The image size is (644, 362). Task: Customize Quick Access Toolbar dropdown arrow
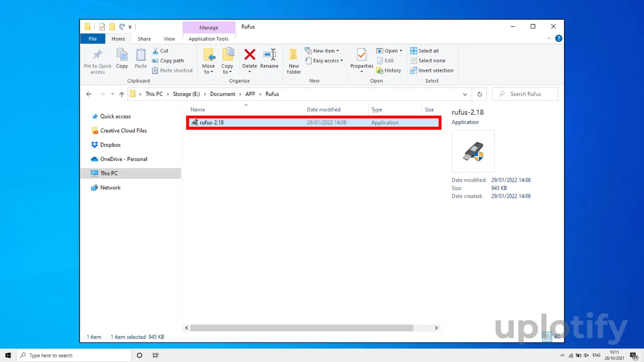click(x=130, y=27)
